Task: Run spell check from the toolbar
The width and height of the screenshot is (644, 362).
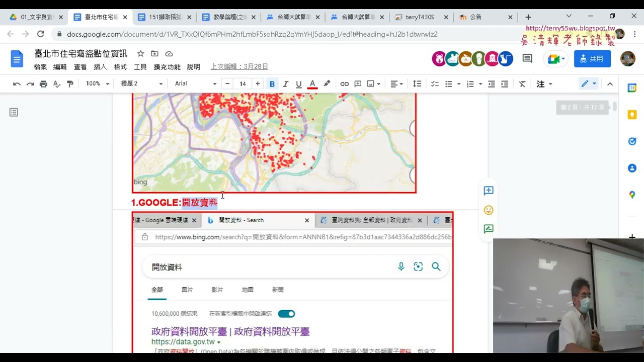Action: [57, 84]
